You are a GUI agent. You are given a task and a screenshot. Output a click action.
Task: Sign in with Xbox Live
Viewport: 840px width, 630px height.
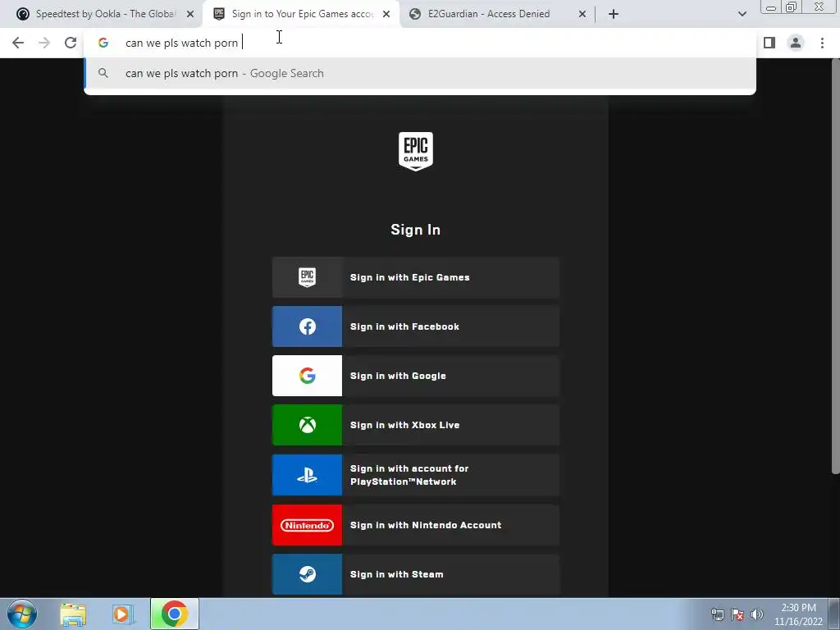click(416, 426)
